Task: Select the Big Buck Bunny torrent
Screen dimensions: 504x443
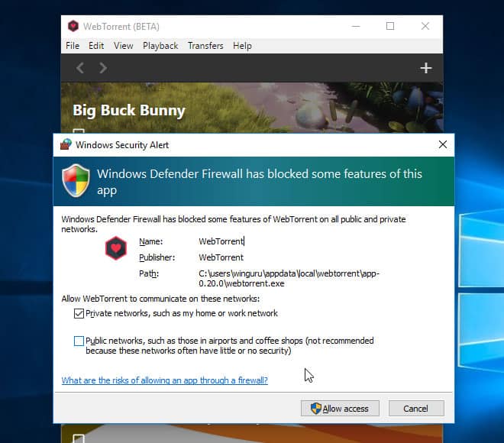Action: pos(252,108)
